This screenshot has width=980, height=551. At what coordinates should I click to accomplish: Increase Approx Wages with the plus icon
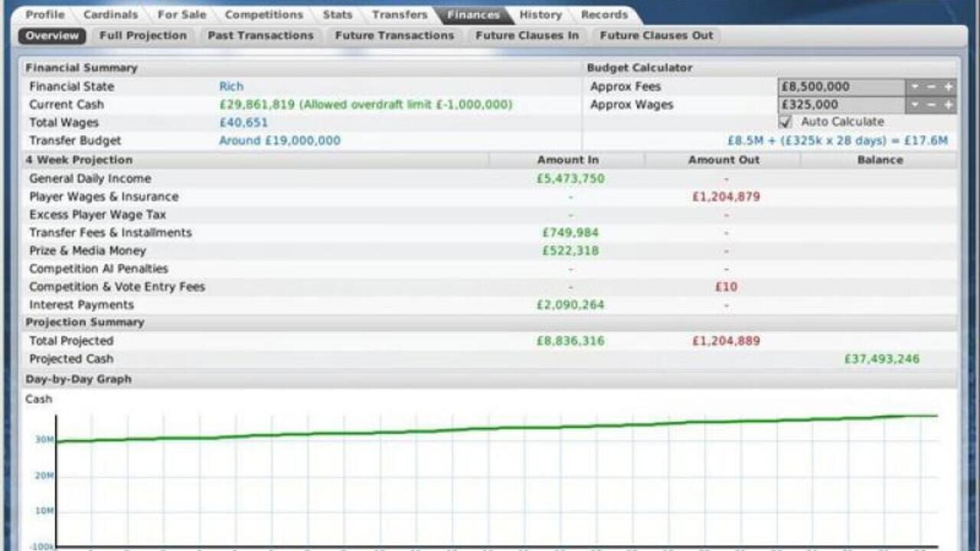(x=949, y=105)
